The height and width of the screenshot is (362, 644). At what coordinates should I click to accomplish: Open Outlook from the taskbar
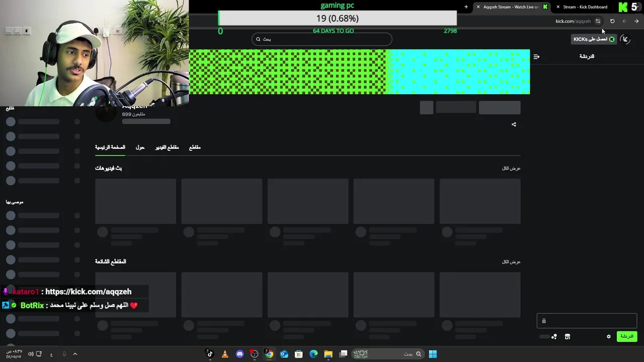[284, 354]
